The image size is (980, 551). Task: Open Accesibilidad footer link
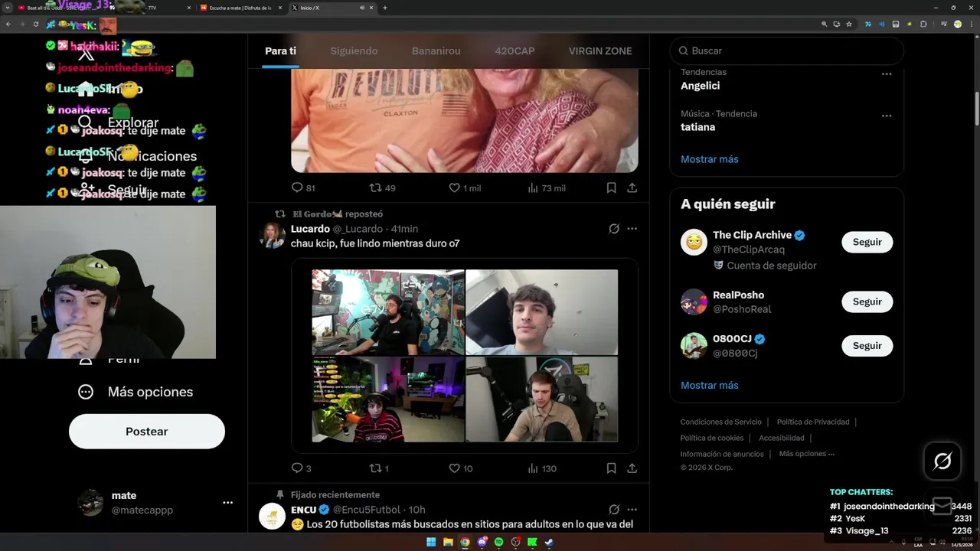point(782,438)
